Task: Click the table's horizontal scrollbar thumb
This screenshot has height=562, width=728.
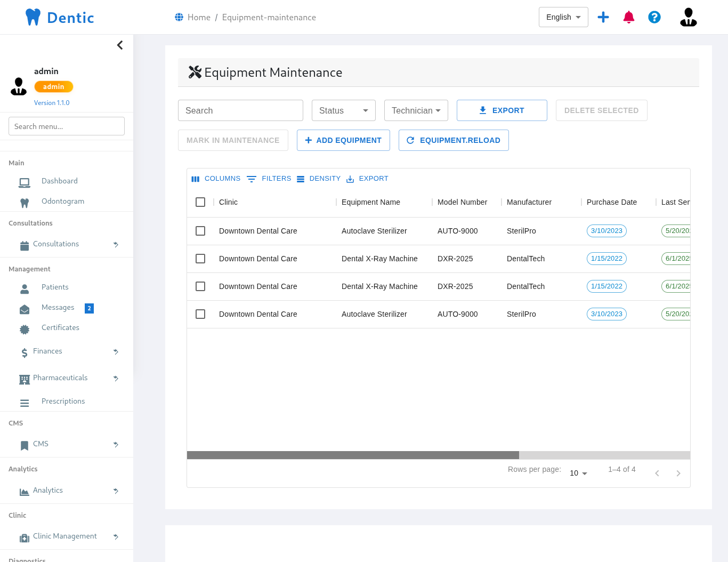Action: pyautogui.click(x=353, y=455)
